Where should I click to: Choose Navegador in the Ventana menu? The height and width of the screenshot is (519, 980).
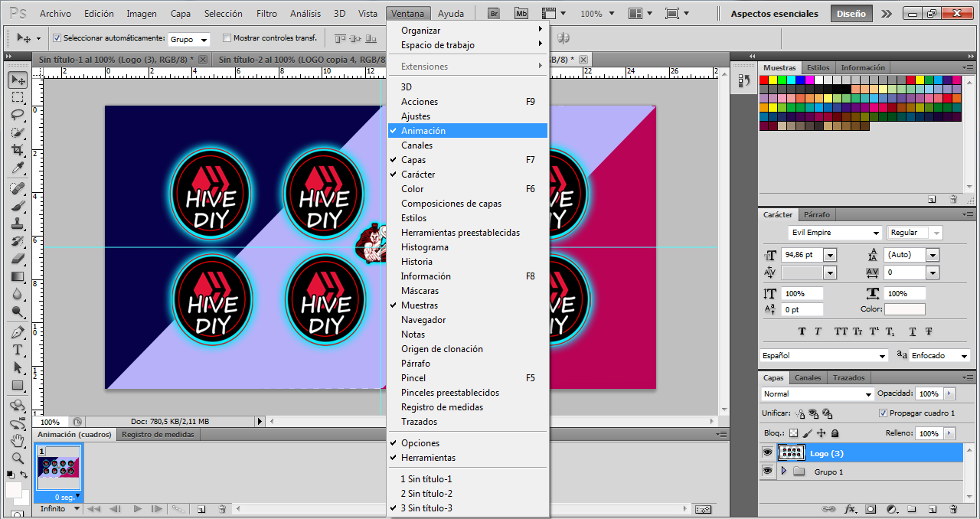423,320
